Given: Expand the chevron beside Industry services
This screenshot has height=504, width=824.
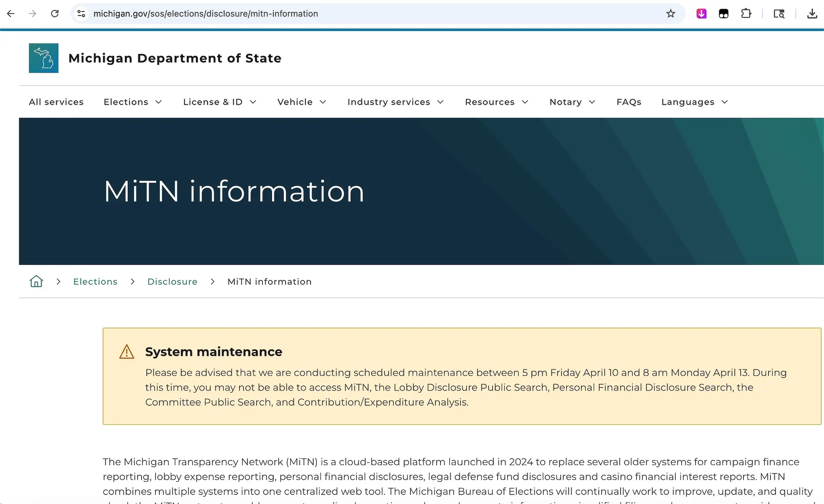Looking at the screenshot, I should [x=440, y=102].
